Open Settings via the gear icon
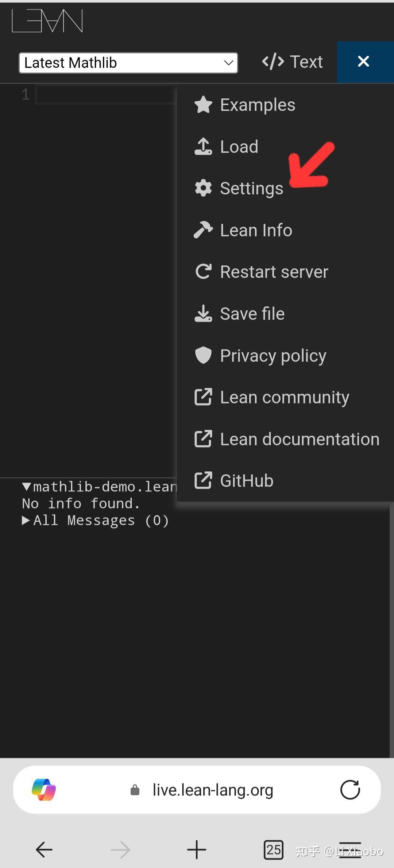The width and height of the screenshot is (394, 868). tap(203, 188)
